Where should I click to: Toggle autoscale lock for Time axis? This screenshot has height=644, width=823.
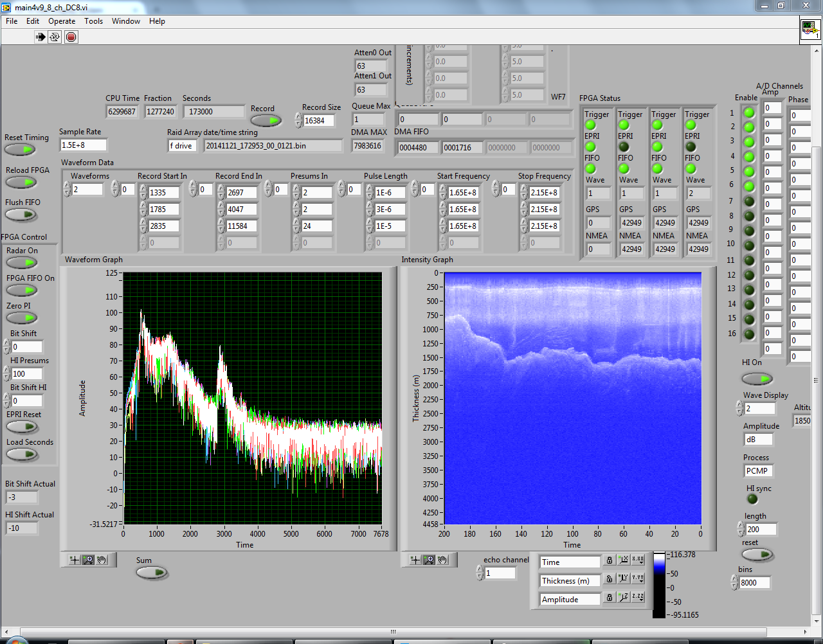click(x=610, y=561)
